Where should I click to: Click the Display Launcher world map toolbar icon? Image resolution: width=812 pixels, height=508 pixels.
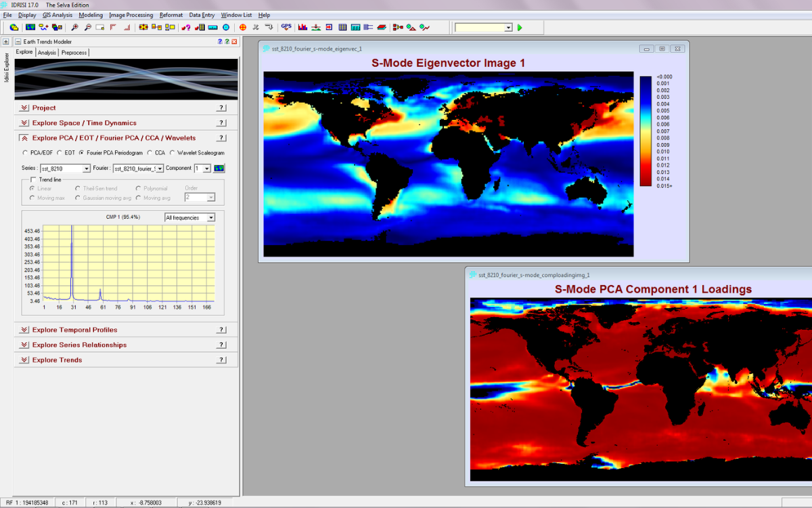tap(30, 28)
